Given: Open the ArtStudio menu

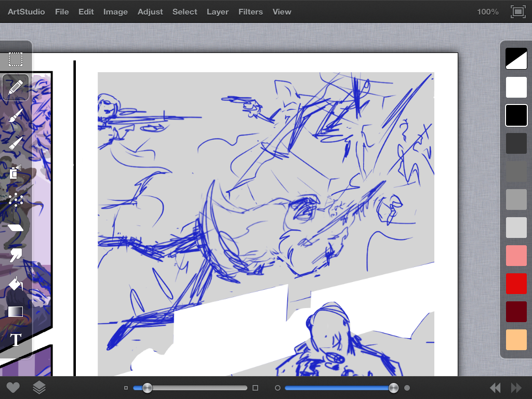Looking at the screenshot, I should (26, 12).
